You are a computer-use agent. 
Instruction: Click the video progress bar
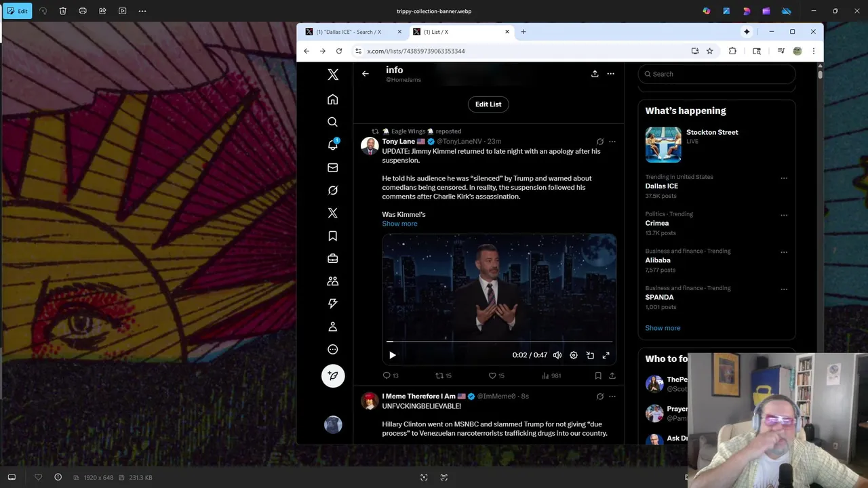click(500, 342)
